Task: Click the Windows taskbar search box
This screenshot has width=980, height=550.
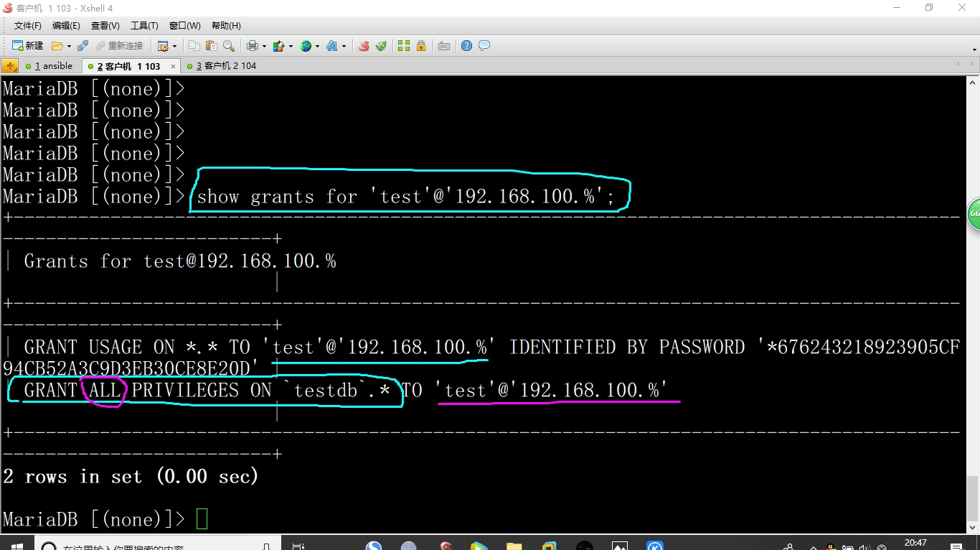Action: 156,544
